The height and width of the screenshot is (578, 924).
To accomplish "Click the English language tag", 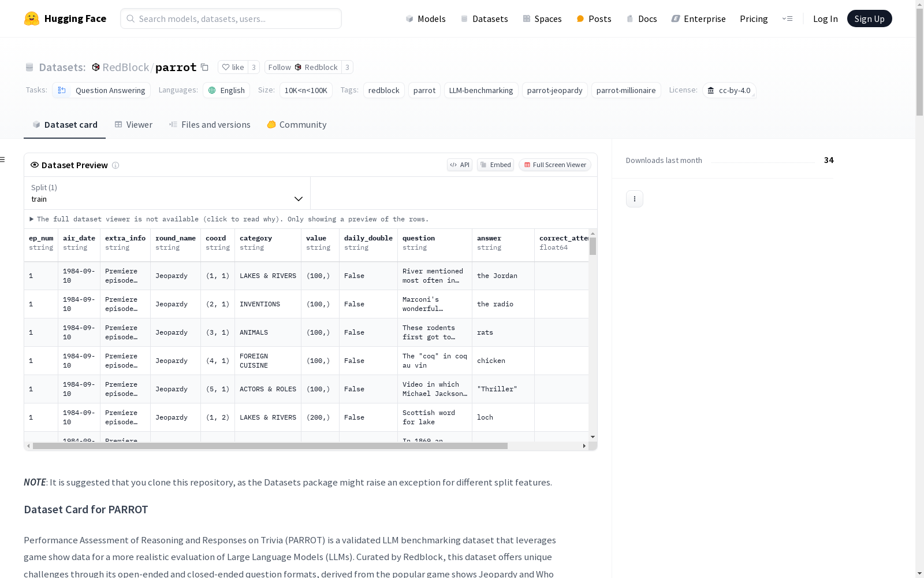I will [x=226, y=90].
